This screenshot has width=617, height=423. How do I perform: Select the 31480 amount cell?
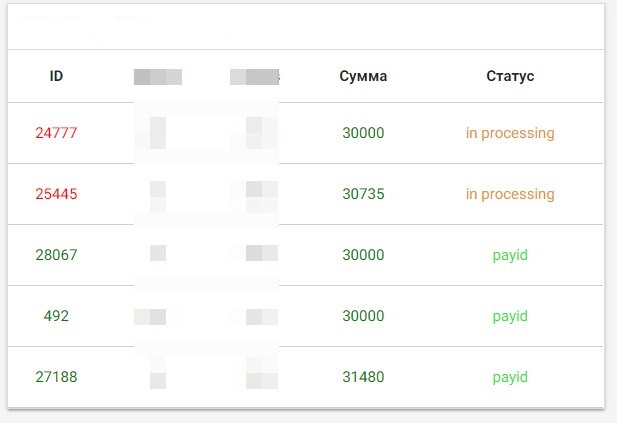(363, 377)
